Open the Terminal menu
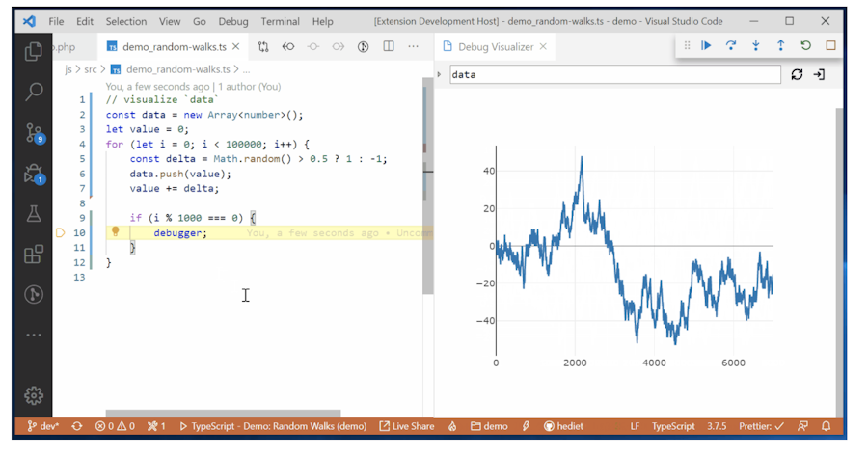Screen dimensions: 868x457 coord(280,21)
